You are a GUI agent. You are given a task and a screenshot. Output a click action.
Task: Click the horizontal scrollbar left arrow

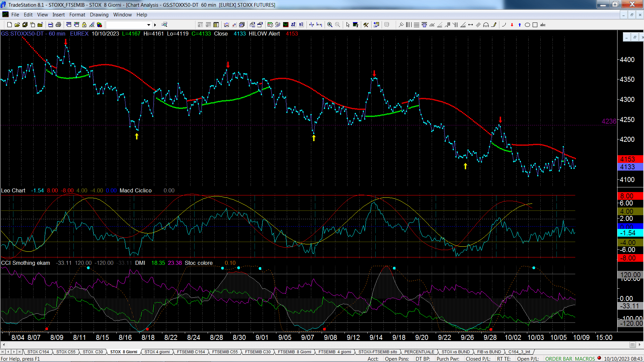pos(3,345)
